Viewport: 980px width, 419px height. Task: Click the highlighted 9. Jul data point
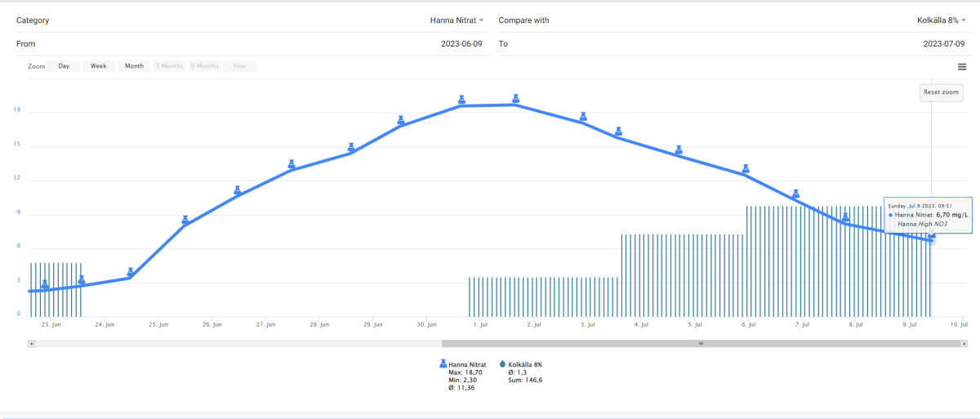932,239
